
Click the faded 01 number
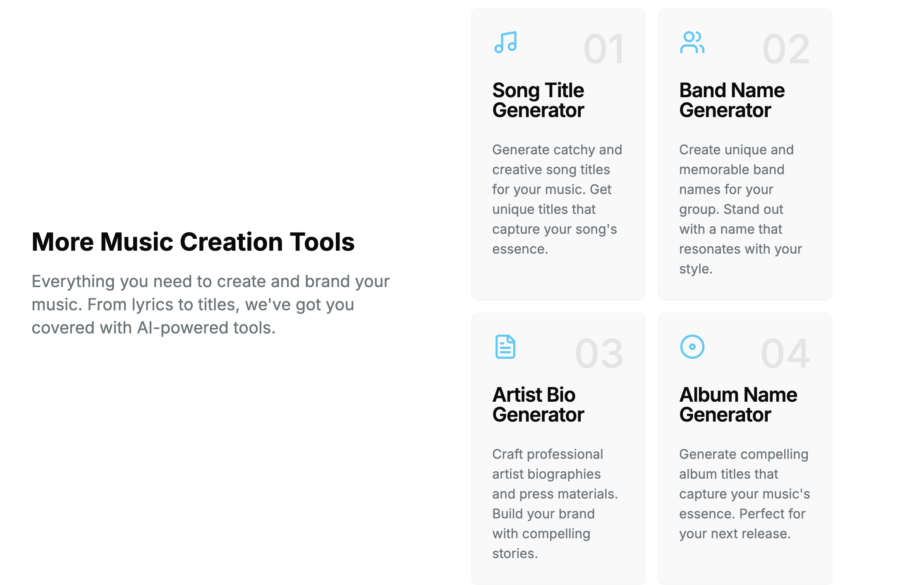[x=603, y=49]
